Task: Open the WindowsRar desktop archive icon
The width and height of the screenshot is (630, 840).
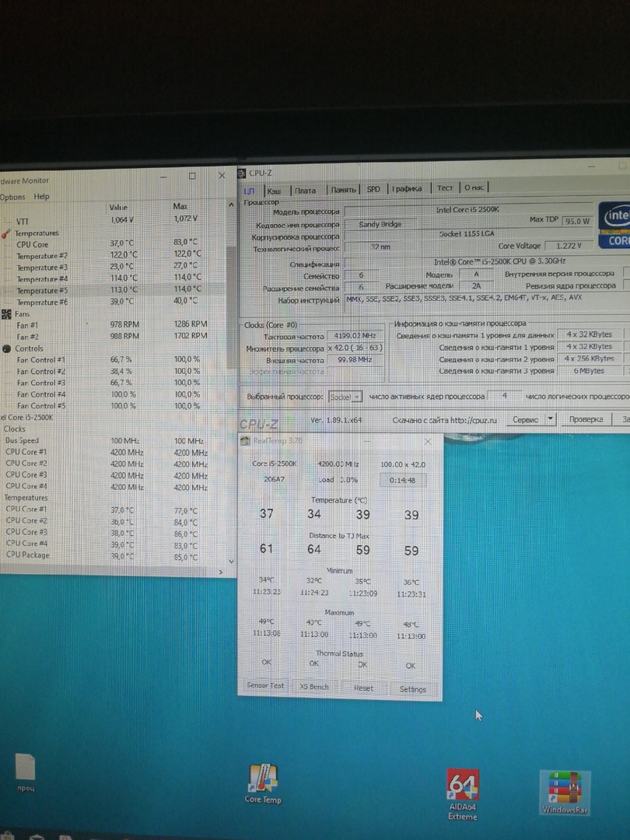Action: pyautogui.click(x=565, y=793)
